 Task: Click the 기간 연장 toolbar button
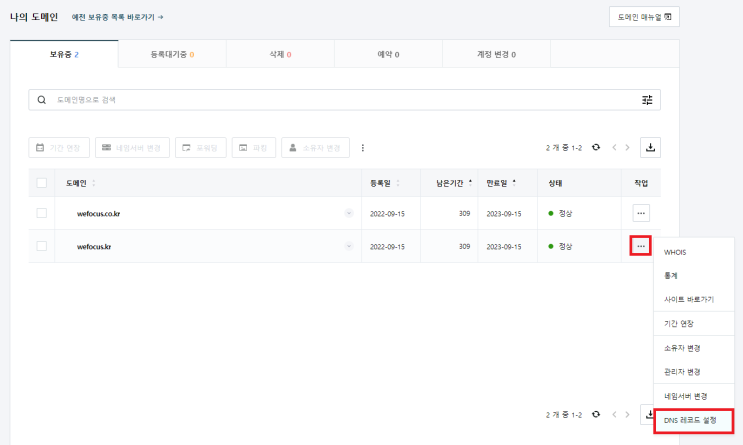click(59, 148)
